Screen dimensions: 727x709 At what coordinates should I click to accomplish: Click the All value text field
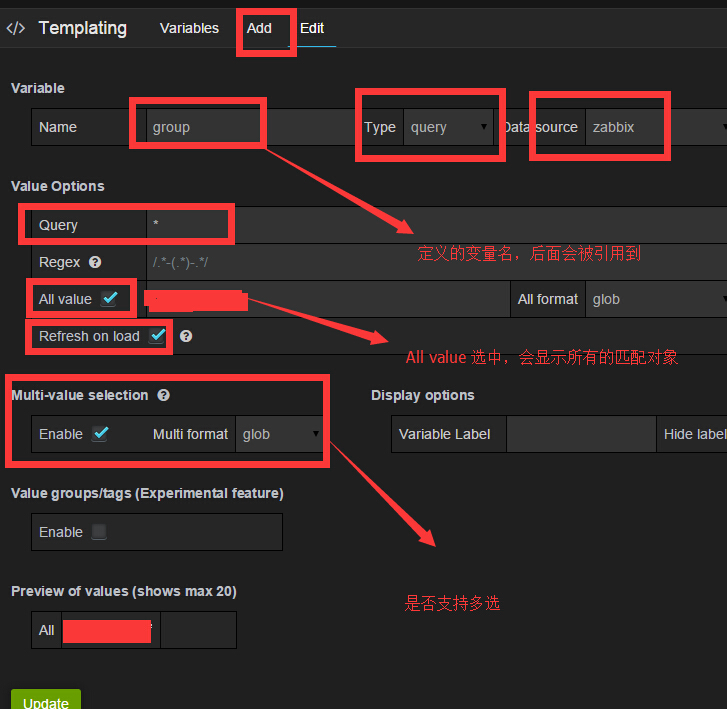328,299
